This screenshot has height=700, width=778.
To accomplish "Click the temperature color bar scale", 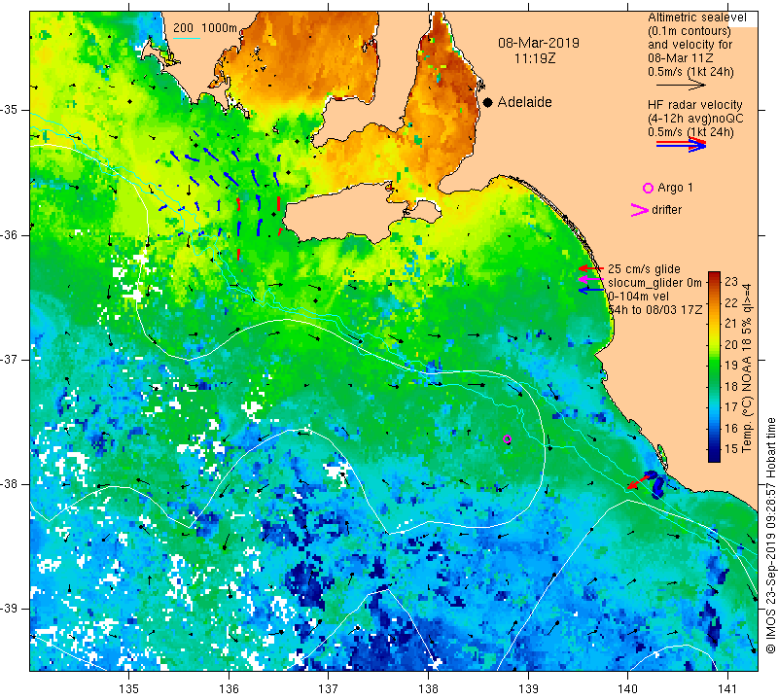I will (714, 367).
